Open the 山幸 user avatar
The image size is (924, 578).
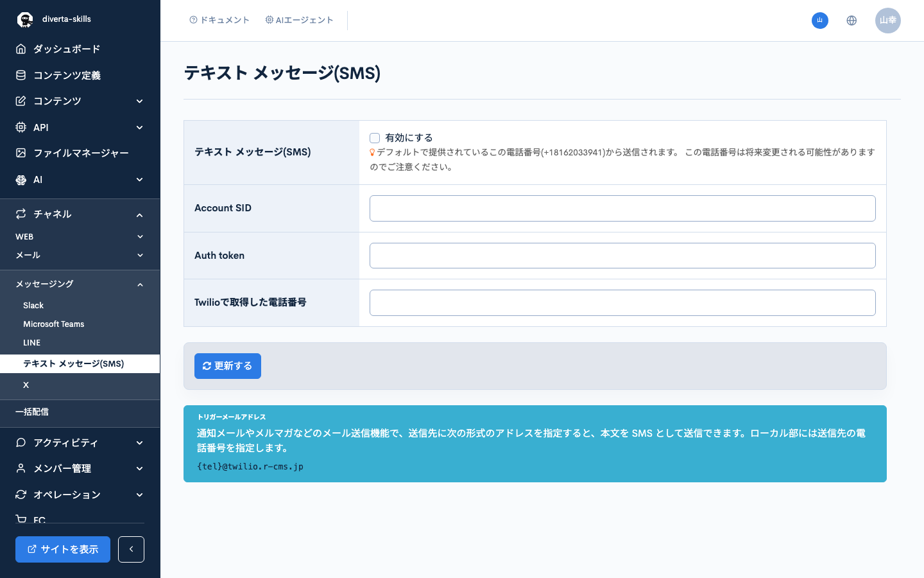[x=888, y=21]
